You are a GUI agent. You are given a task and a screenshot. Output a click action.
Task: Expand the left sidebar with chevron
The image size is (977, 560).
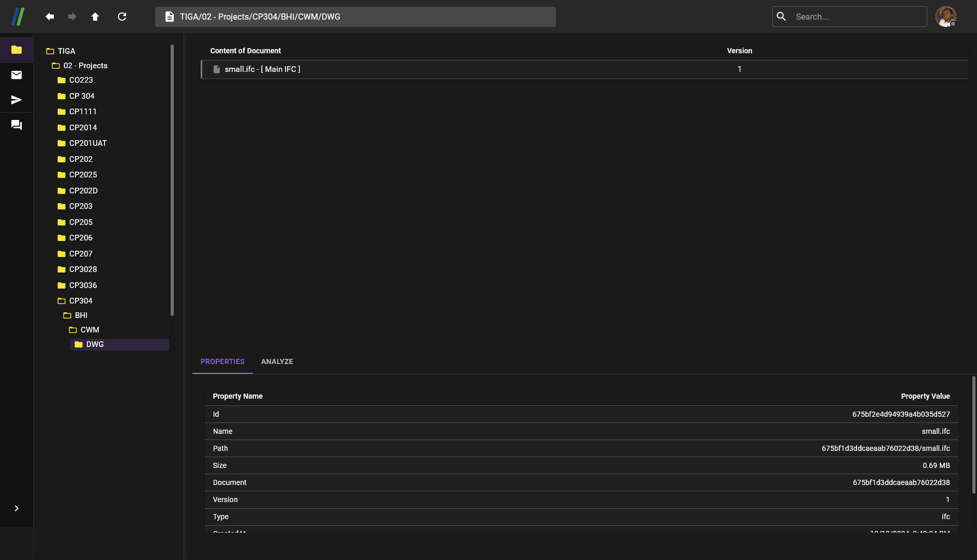coord(17,508)
